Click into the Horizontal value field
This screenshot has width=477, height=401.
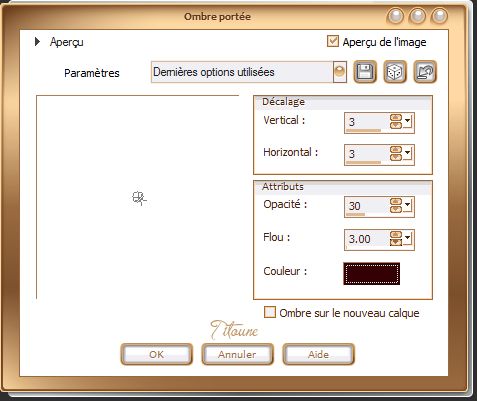pyautogui.click(x=367, y=154)
